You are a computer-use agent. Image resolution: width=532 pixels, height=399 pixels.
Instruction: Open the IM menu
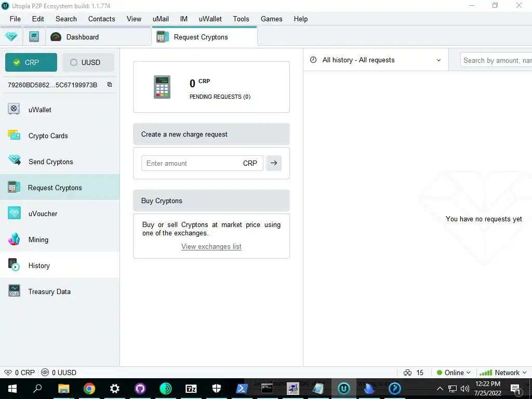point(184,19)
